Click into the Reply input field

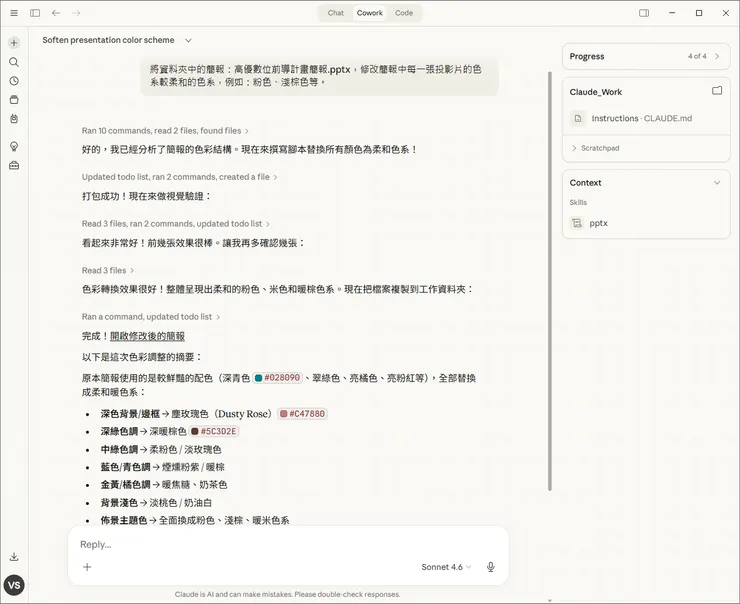(x=288, y=545)
